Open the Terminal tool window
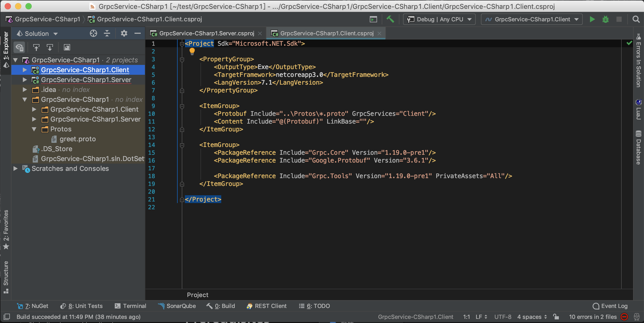Image resolution: width=644 pixels, height=323 pixels. pos(130,306)
